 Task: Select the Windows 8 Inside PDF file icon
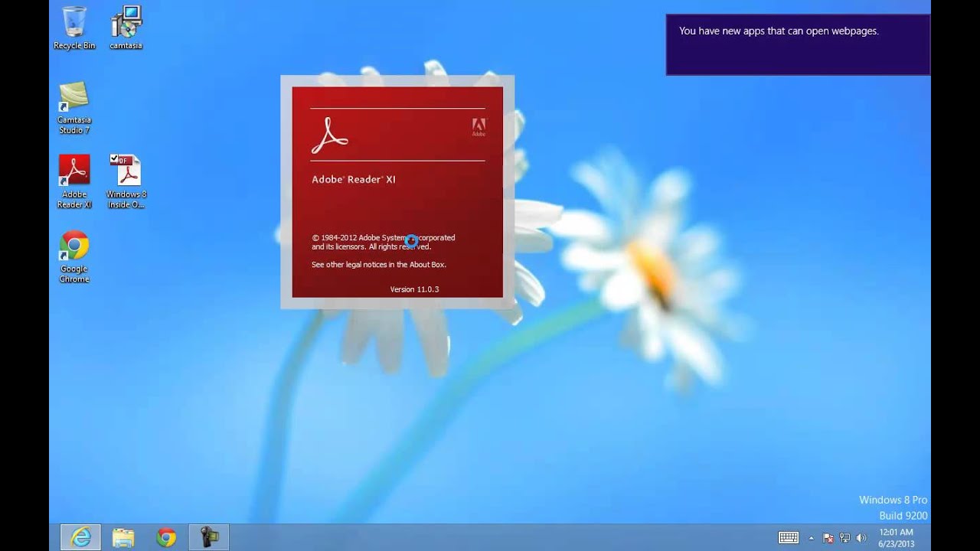point(126,181)
